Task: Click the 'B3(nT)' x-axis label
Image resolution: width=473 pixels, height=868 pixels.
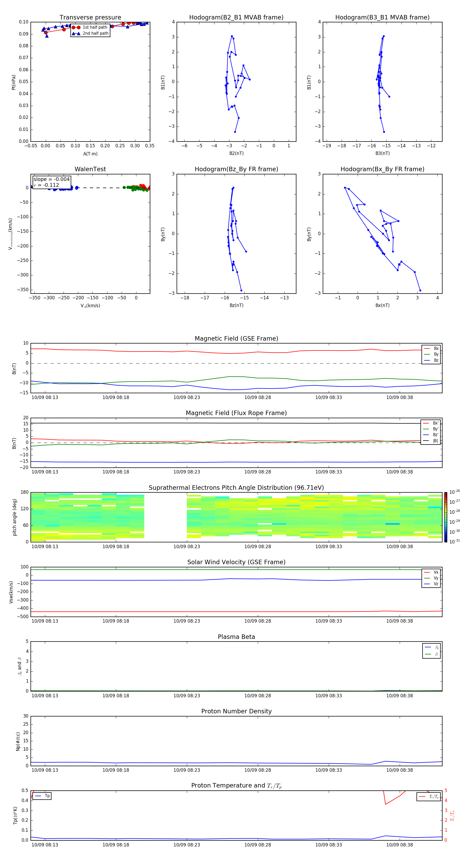Action: pos(382,153)
